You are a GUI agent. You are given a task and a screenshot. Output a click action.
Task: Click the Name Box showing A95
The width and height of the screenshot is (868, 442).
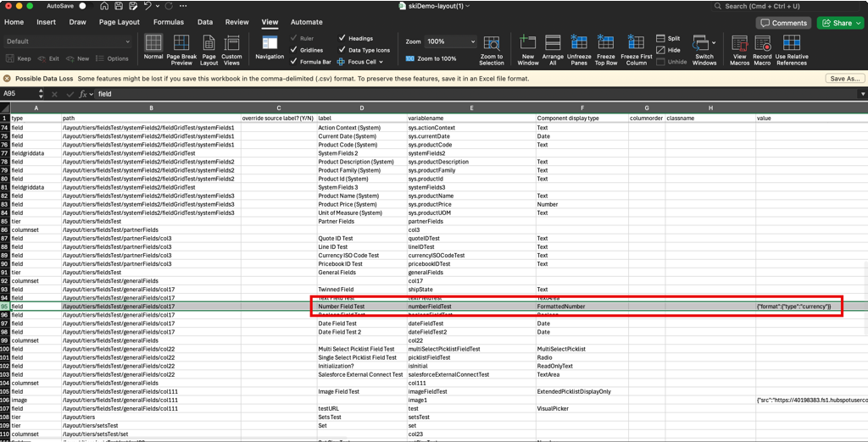[19, 94]
